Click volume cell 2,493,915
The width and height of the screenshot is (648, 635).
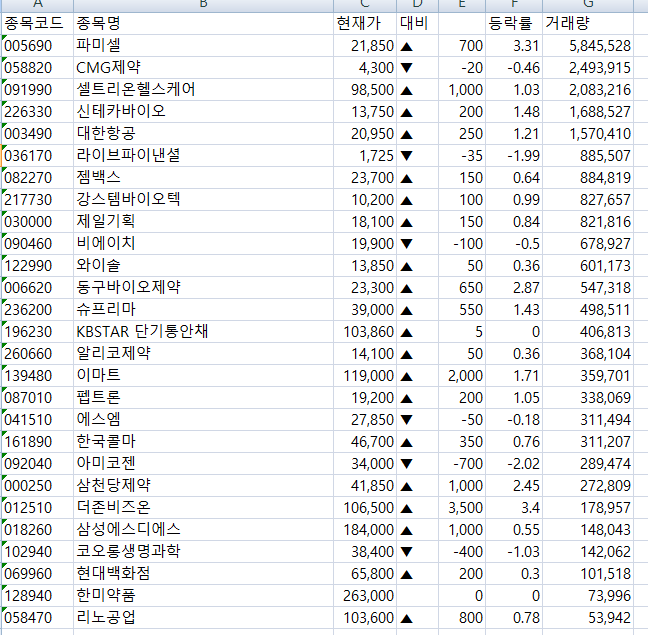tap(588, 67)
